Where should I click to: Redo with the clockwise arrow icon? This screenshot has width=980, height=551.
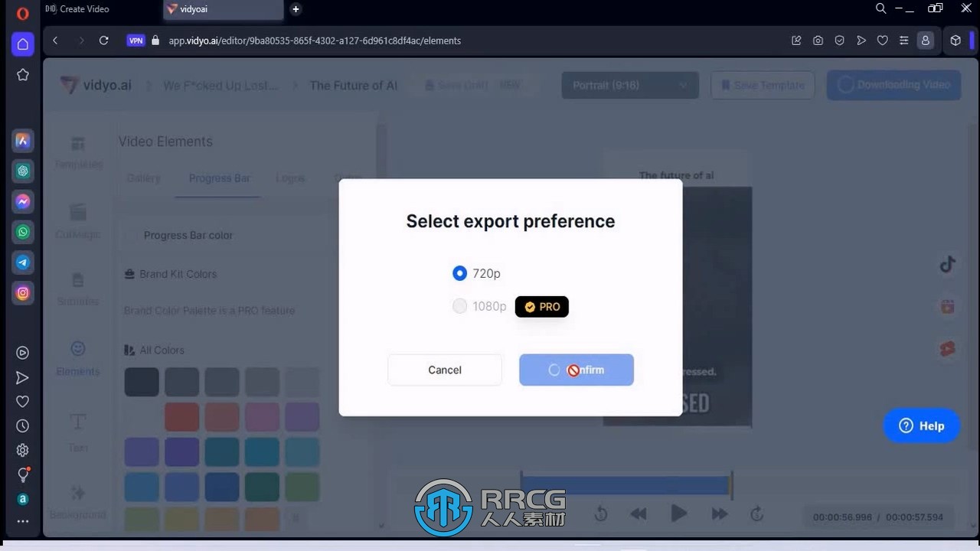(x=756, y=514)
